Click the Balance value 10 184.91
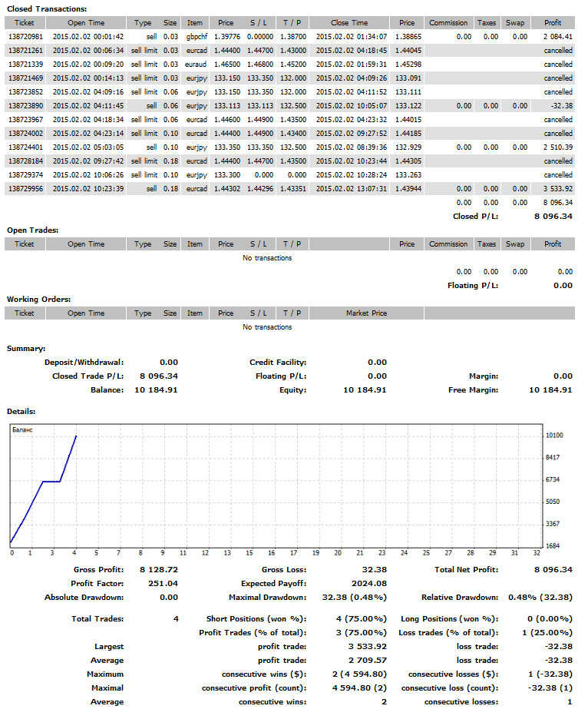588x709 pixels. pos(156,389)
